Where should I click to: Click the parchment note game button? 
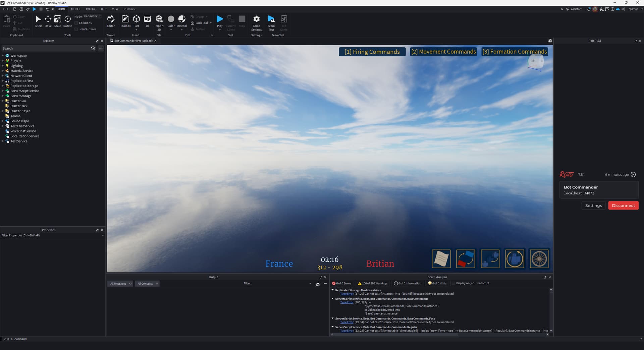[x=441, y=259]
